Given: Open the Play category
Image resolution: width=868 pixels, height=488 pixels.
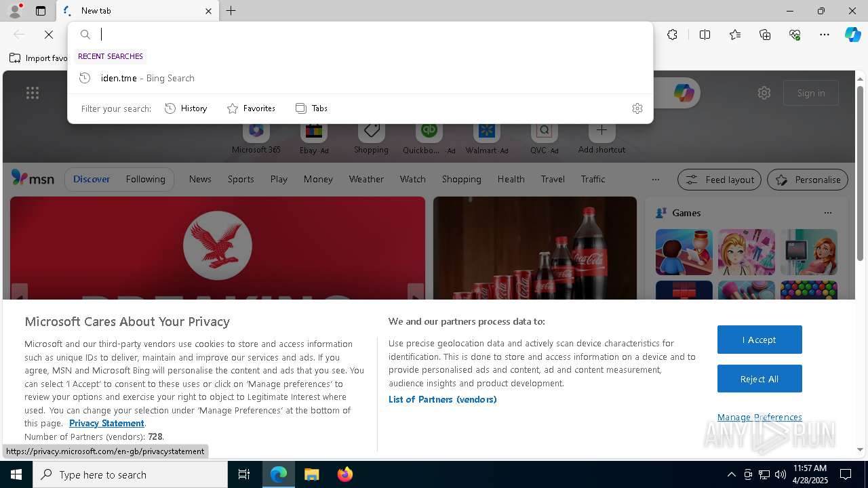Looking at the screenshot, I should point(279,179).
